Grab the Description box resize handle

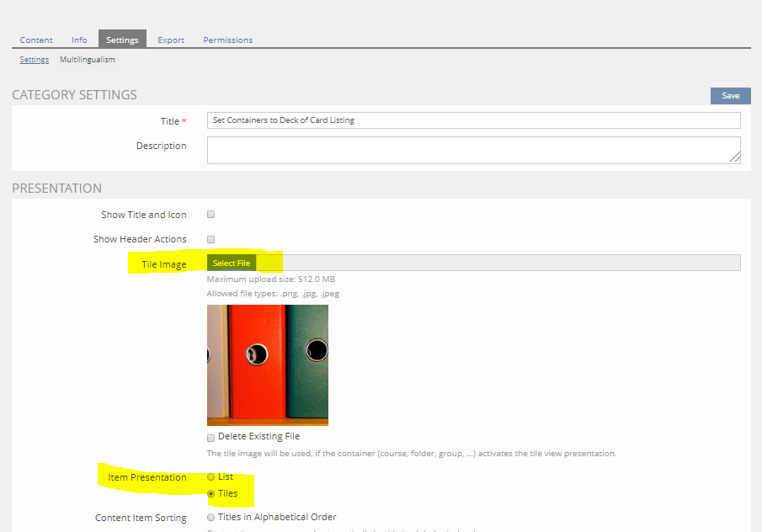point(735,157)
